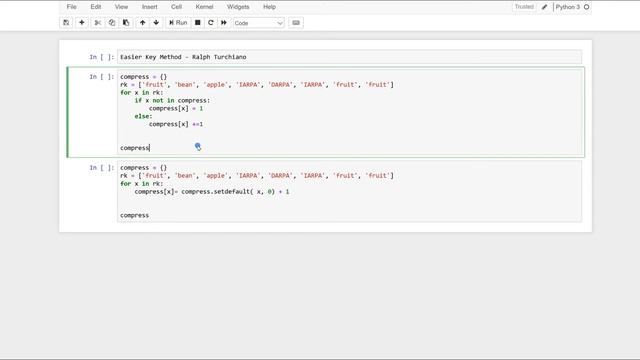Interrupt the kernel with the stop icon
The width and height of the screenshot is (640, 360).
tap(198, 23)
